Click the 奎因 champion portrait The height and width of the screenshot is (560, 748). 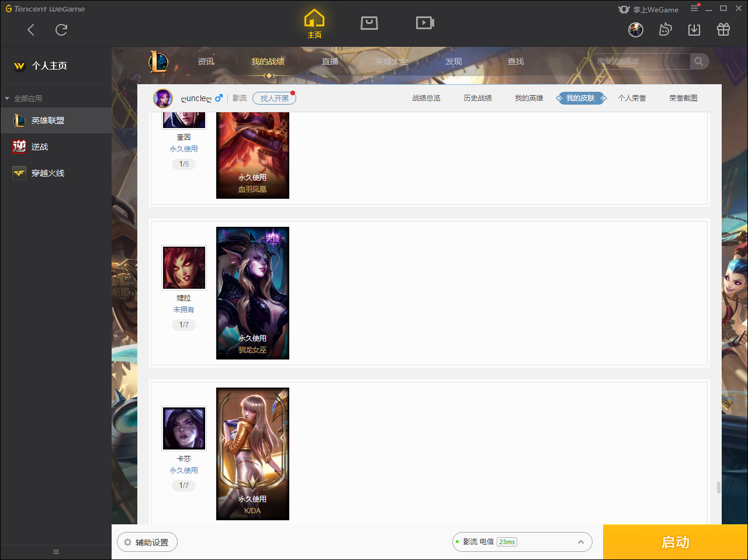tap(184, 120)
